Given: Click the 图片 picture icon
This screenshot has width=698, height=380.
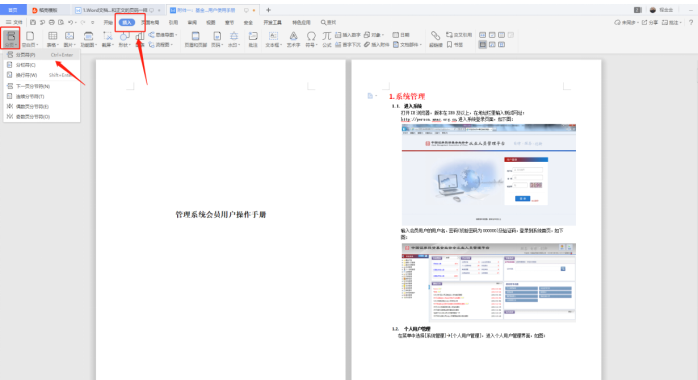Looking at the screenshot, I should 69,39.
